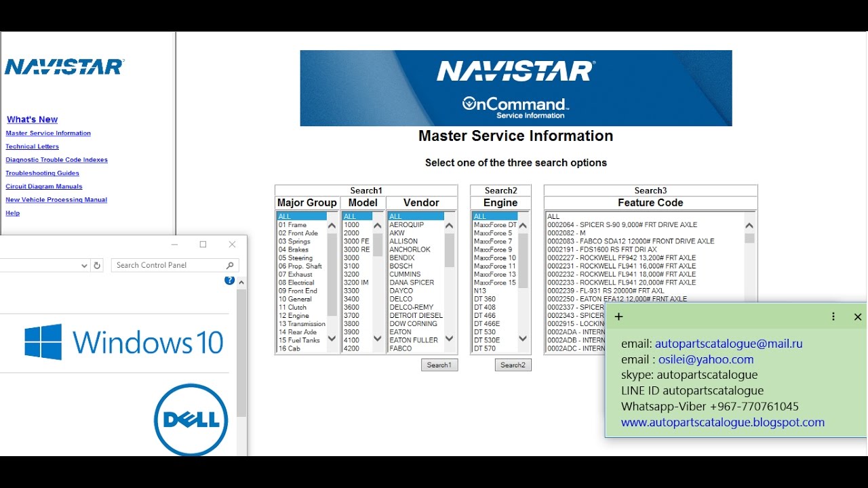This screenshot has height=488, width=868.
Task: Select vendor 'DANA SPICER'
Action: point(416,283)
